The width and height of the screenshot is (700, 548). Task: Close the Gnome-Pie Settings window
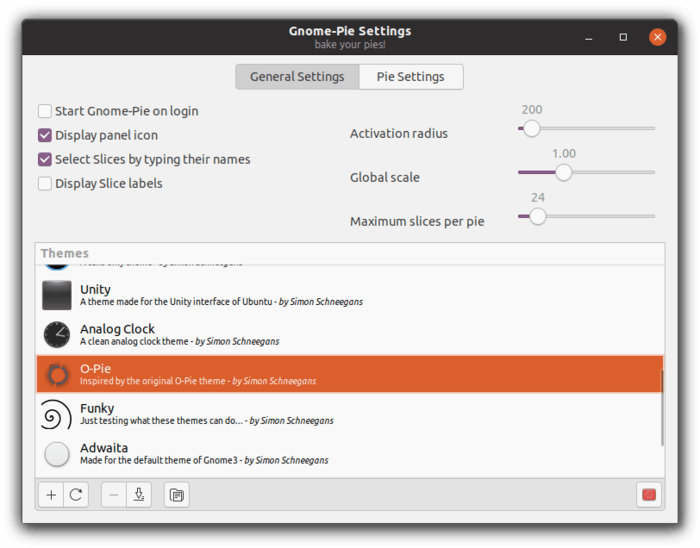click(658, 37)
